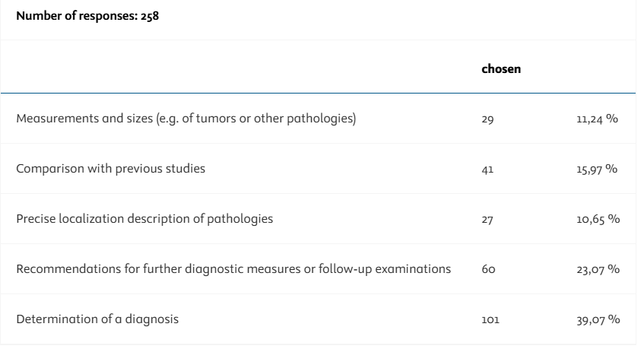Click the "chosen" column header
This screenshot has height=349, width=644.
(500, 69)
